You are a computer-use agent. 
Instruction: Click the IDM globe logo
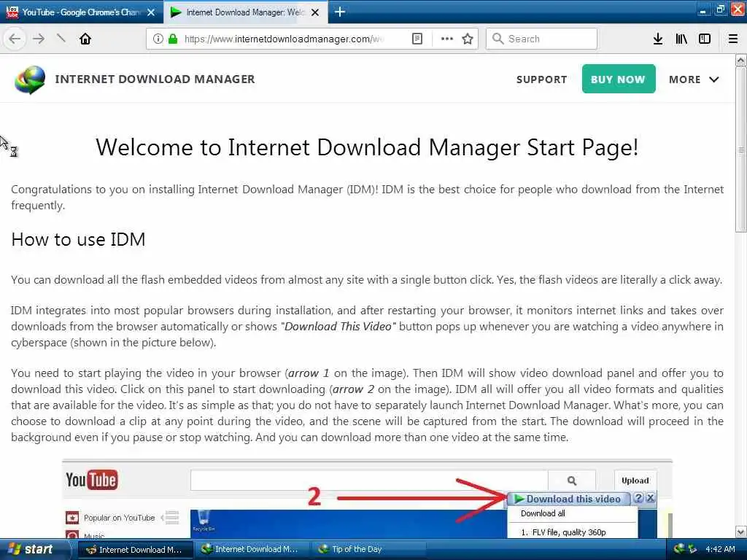pyautogui.click(x=30, y=79)
